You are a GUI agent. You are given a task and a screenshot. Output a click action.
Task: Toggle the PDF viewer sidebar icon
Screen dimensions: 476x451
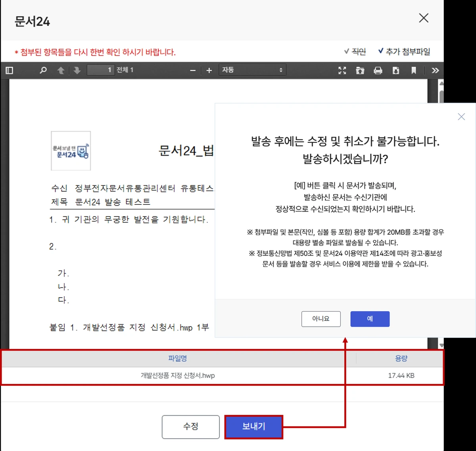tap(10, 70)
